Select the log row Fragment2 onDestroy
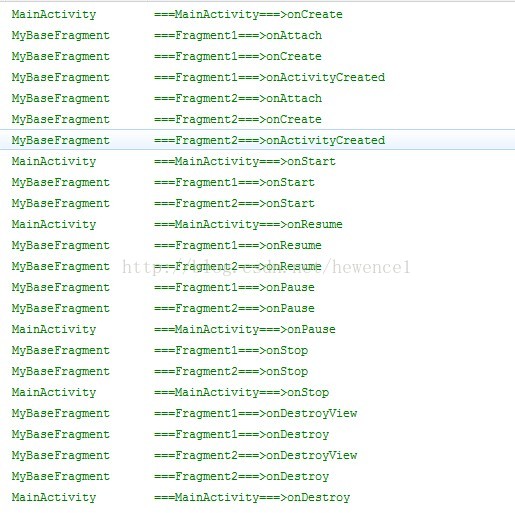Image resolution: width=515 pixels, height=513 pixels. [x=257, y=476]
